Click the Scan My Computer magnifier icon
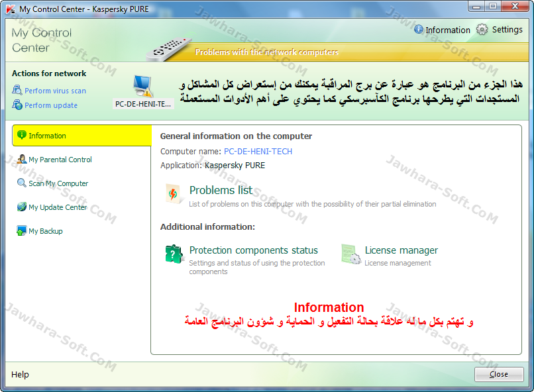 (x=22, y=183)
